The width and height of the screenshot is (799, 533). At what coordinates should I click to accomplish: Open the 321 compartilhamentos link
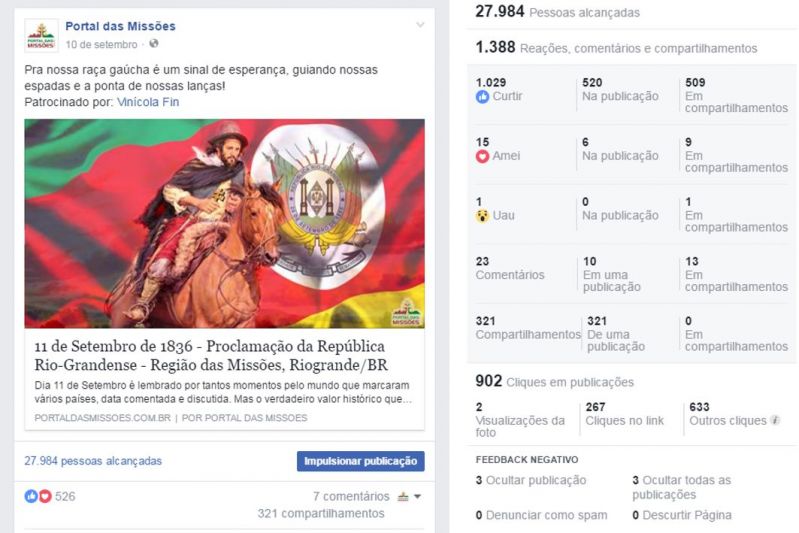click(x=321, y=513)
